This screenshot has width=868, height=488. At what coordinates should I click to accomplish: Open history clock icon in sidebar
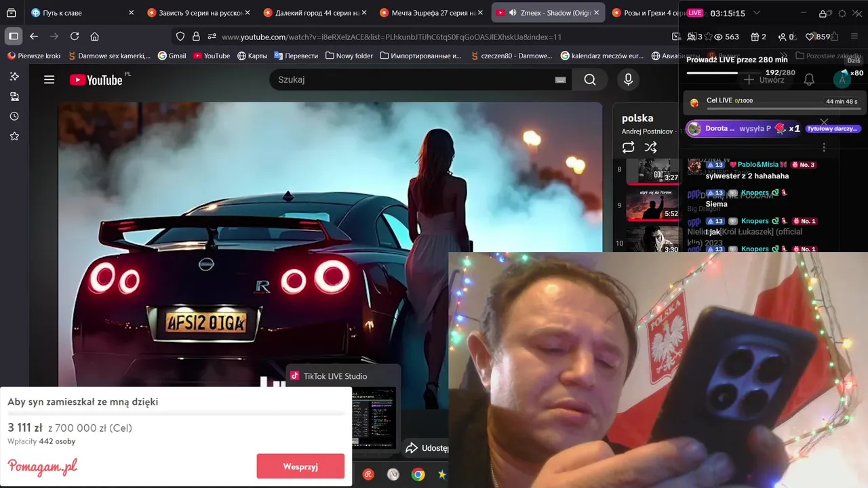(14, 116)
